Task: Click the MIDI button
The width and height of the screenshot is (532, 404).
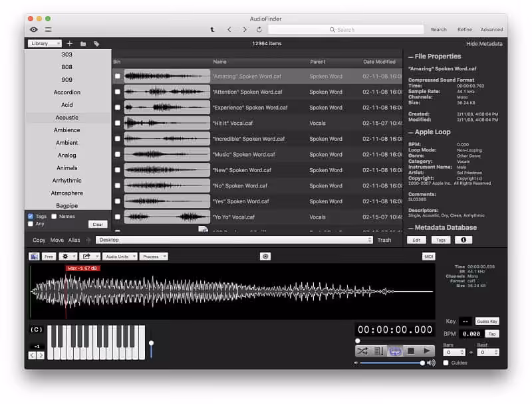Action: tap(429, 256)
